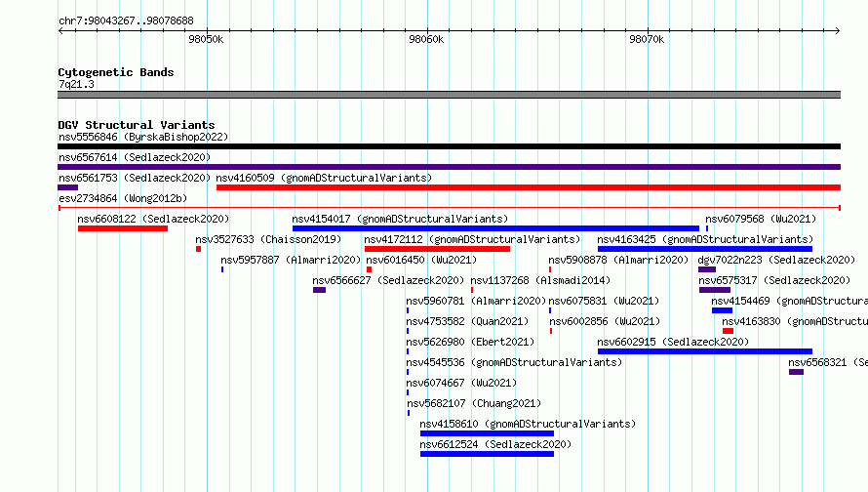Screen dimensions: 868x492
Task: Open variant nsv6079568 (Wu2021) label
Action: (x=761, y=219)
